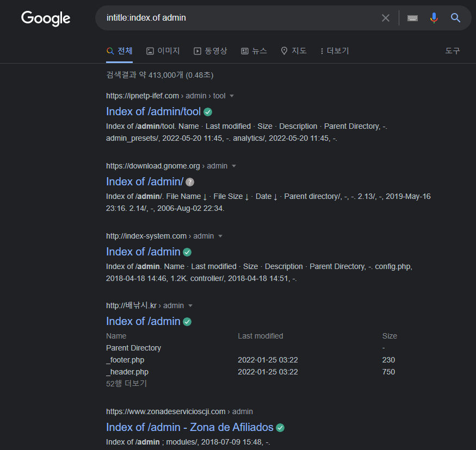Click green check badge on 배낚시.kr result
This screenshot has height=450, width=476.
click(x=187, y=322)
